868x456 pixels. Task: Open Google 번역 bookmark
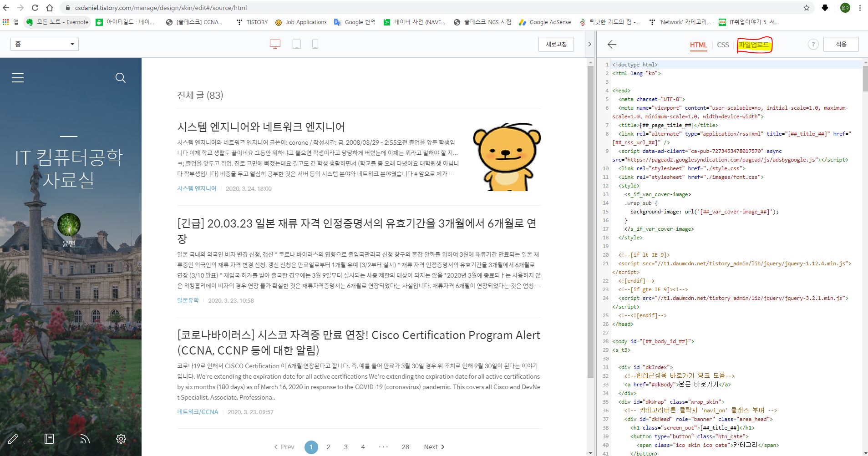click(355, 22)
